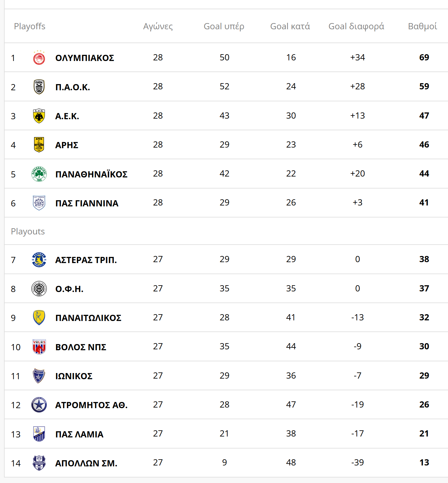Click the Atromitos star logo
The height and width of the screenshot is (483, 448).
point(39,405)
